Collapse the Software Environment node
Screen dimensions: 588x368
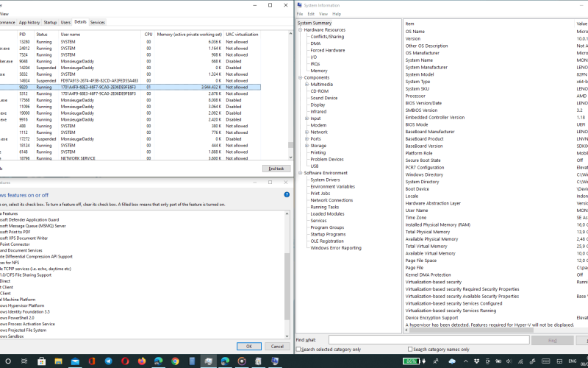click(x=300, y=173)
